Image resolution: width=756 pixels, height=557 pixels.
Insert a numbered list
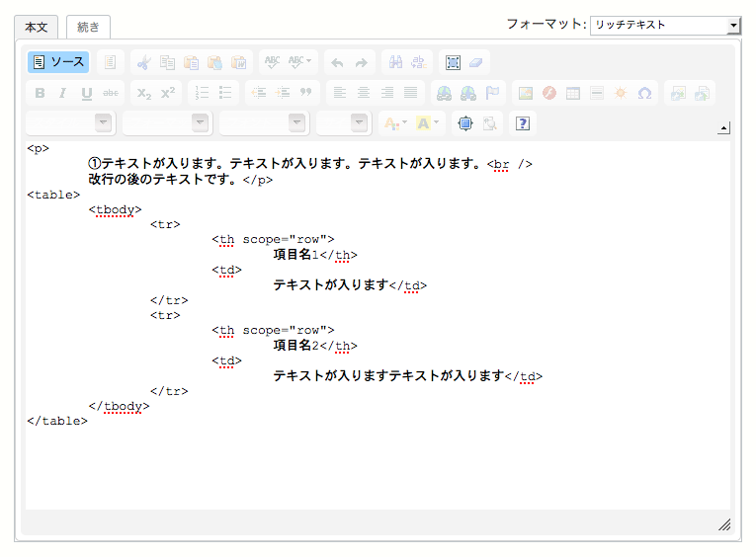[x=202, y=93]
